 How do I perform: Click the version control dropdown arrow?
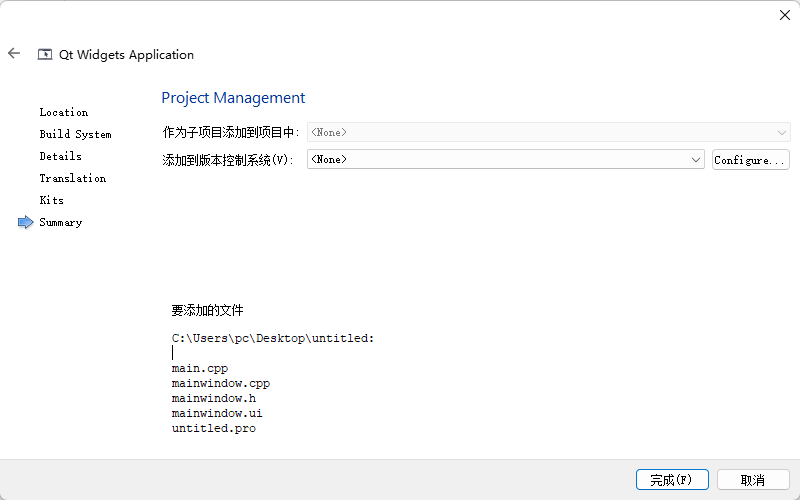click(x=696, y=160)
